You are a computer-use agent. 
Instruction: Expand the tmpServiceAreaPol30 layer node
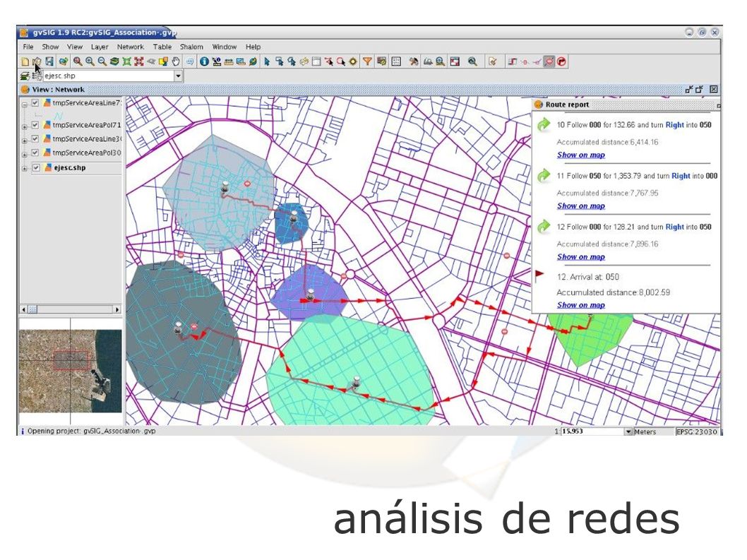click(24, 155)
